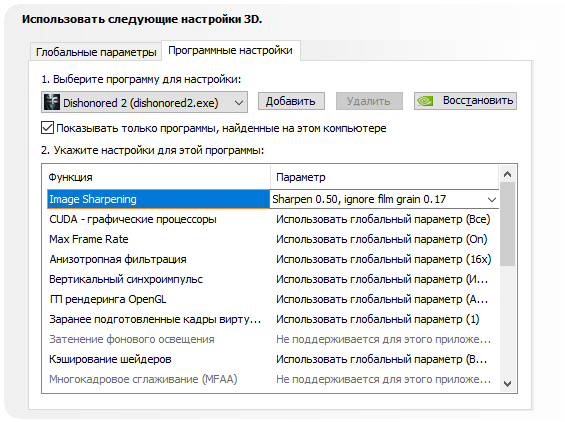Select the CUDA - графические процессоры row
Screen dimensions: 565x422
tap(273, 219)
